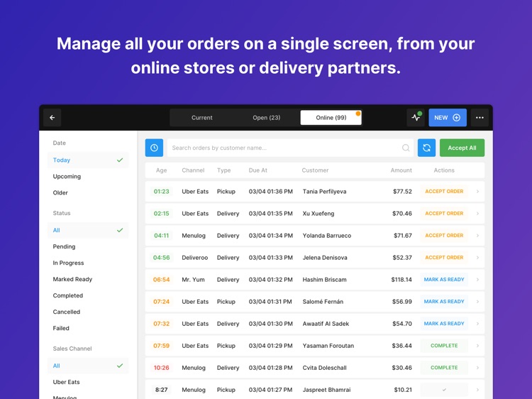Expand Hashim Briscam order row chevron

point(477,280)
